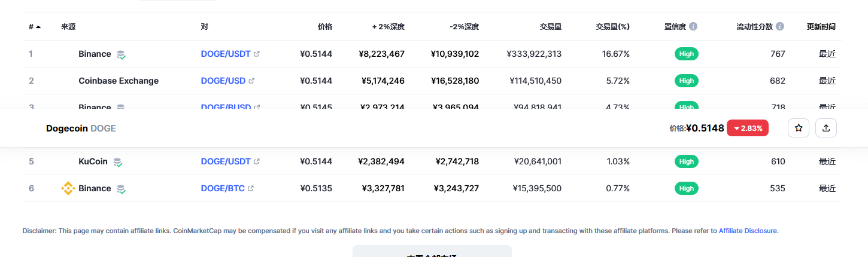
Task: Click the Coinbase Exchange source name
Action: click(x=119, y=81)
